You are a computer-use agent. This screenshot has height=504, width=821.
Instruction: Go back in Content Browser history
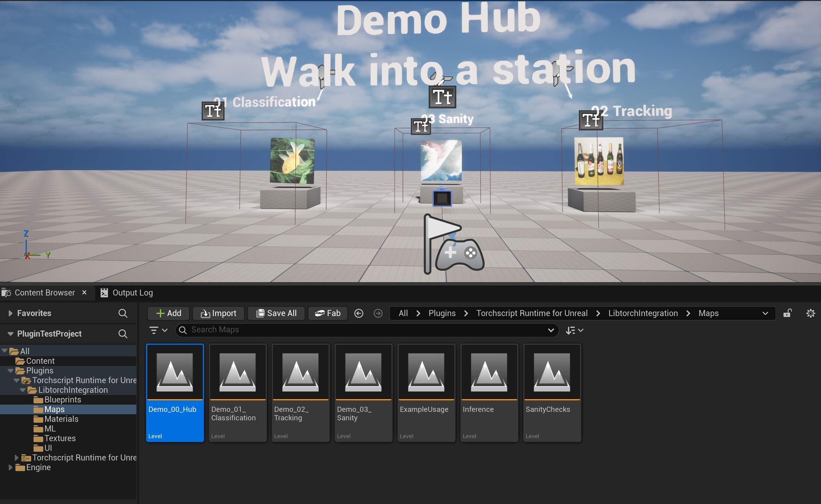click(x=359, y=313)
